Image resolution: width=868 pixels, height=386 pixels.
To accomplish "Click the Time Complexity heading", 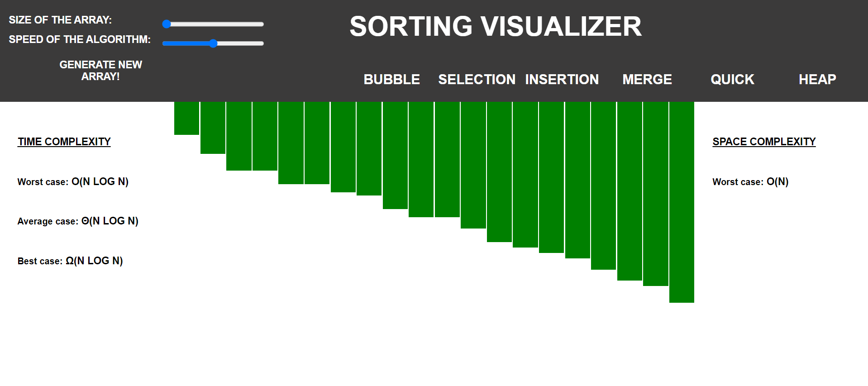I will point(64,142).
